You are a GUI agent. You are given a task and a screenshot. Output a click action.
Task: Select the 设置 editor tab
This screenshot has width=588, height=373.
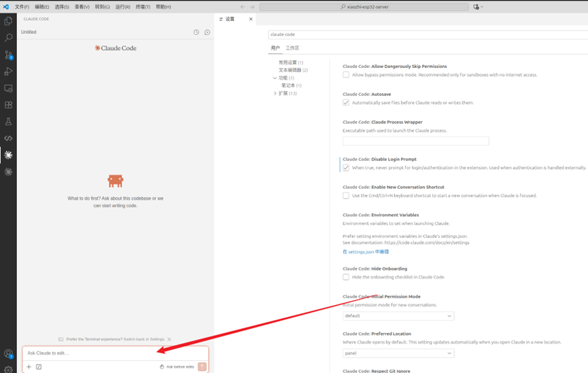(230, 19)
